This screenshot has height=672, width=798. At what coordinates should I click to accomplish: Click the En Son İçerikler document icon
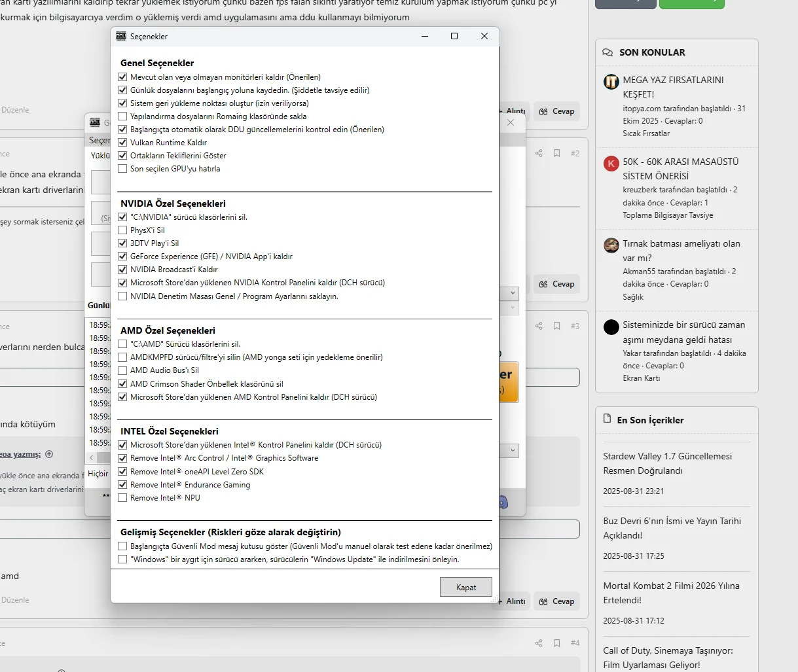608,419
